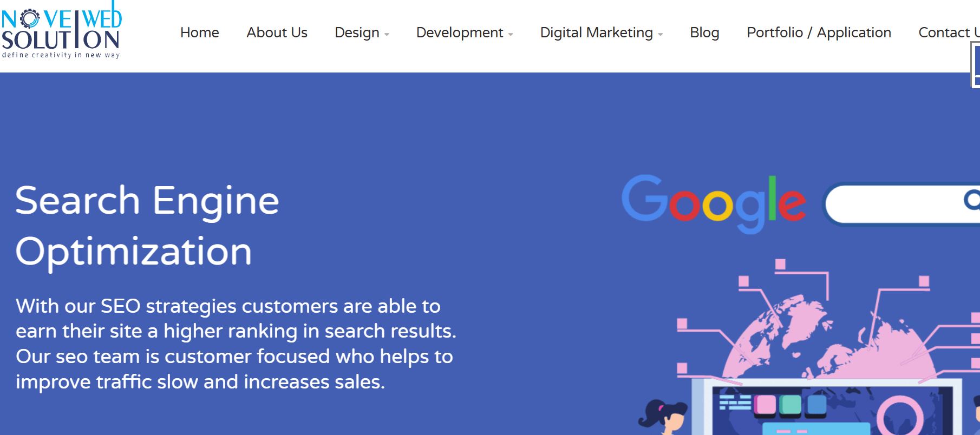Go to the Home menu item

[199, 32]
